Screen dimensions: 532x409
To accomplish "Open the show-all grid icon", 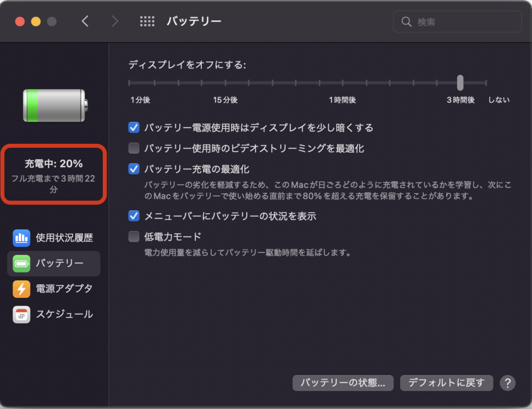I will [x=148, y=21].
